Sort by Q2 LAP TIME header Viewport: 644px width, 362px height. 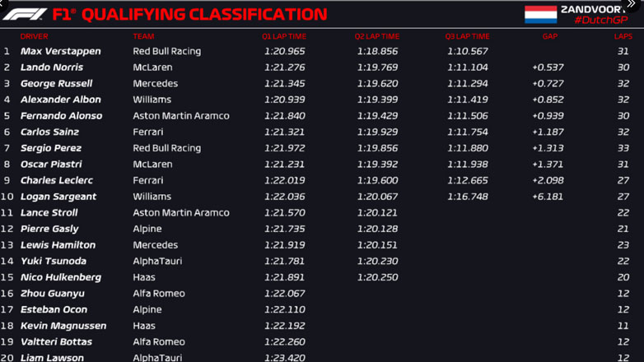tap(377, 36)
